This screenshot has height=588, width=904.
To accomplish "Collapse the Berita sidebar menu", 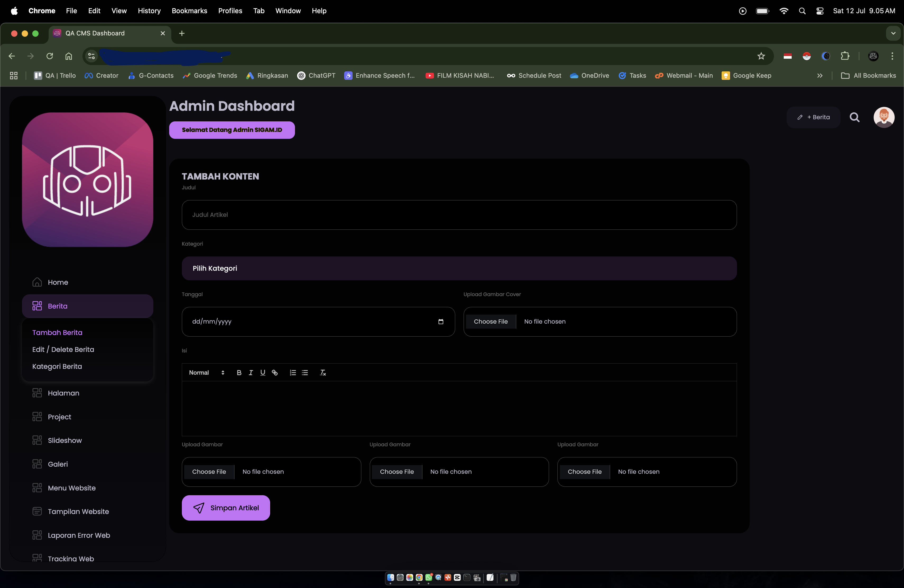I will tap(87, 306).
